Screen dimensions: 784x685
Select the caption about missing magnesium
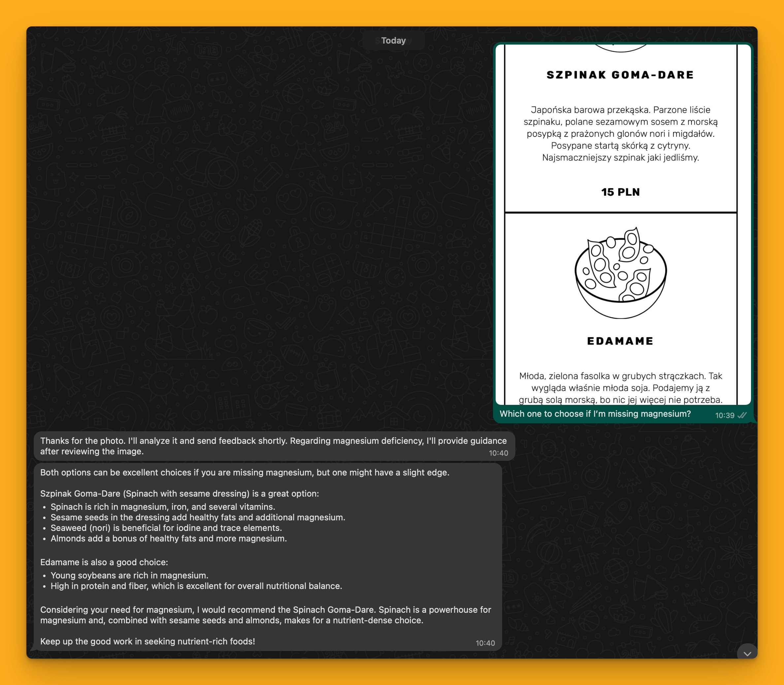[x=595, y=414]
